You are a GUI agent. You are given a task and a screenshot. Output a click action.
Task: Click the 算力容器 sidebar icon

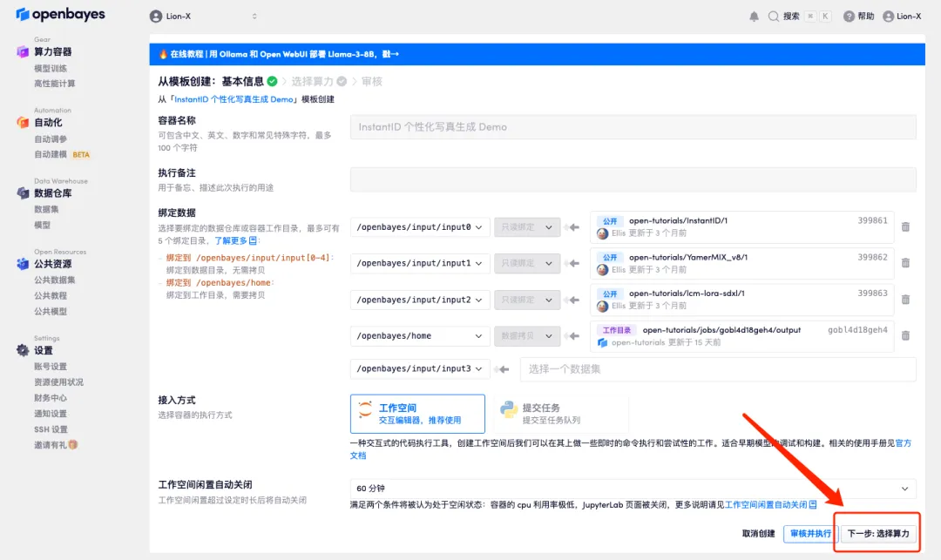click(23, 51)
